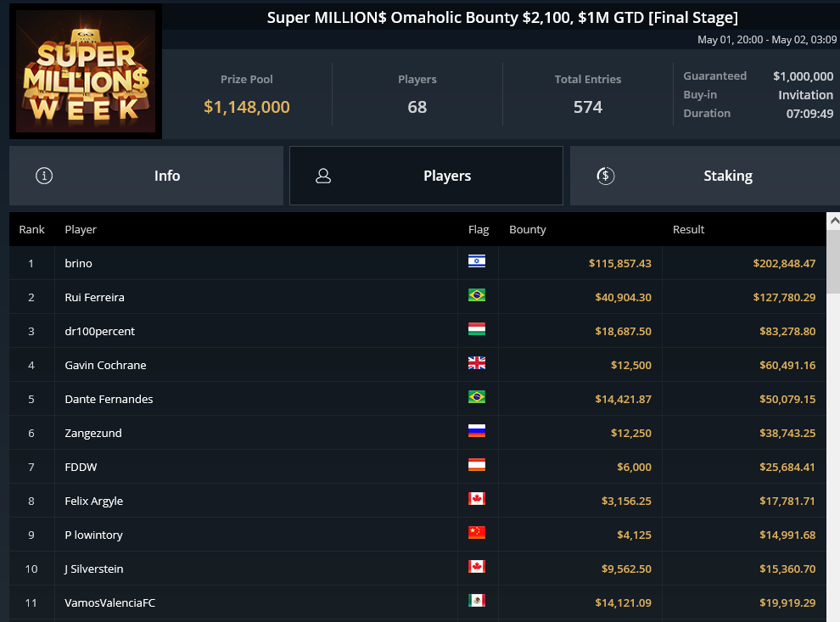This screenshot has height=622, width=840.
Task: Click China flag in P lowintory row
Action: click(x=477, y=533)
